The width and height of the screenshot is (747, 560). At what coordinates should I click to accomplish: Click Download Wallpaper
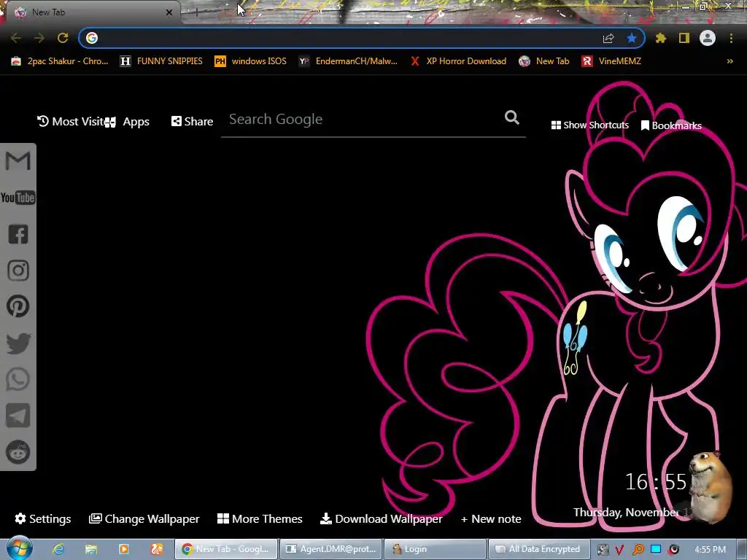point(381,518)
